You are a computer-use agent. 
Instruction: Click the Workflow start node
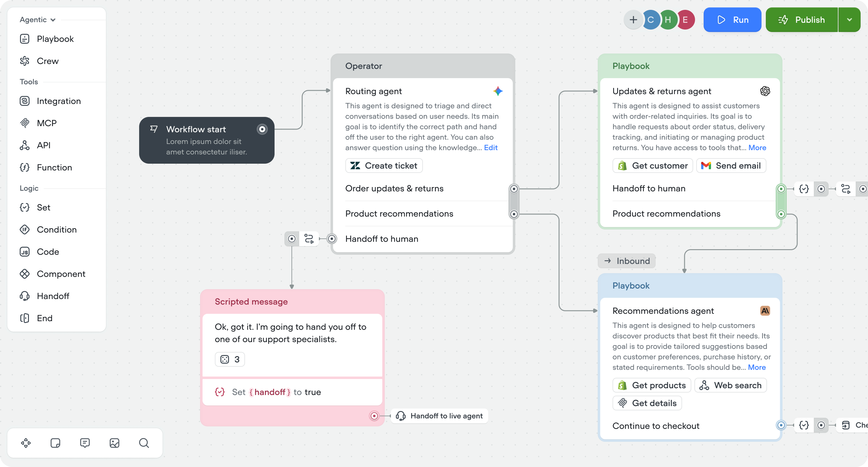(206, 140)
